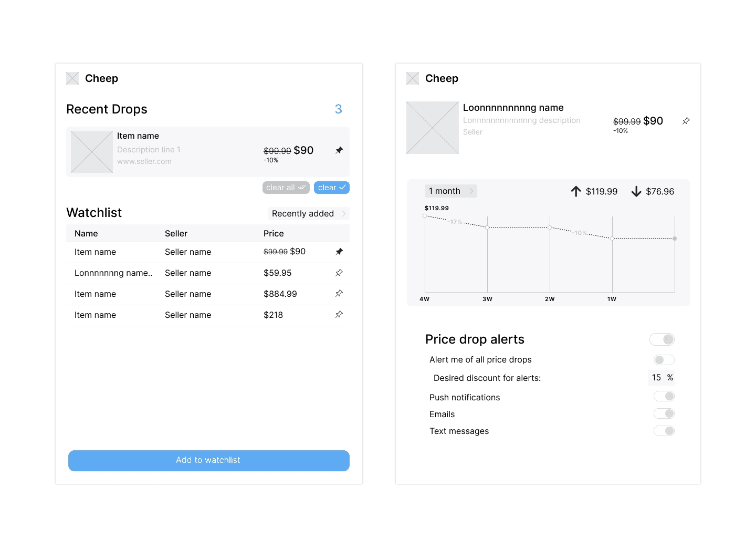This screenshot has width=756, height=538.
Task: Enable Alert me of all price drops
Action: tap(664, 360)
